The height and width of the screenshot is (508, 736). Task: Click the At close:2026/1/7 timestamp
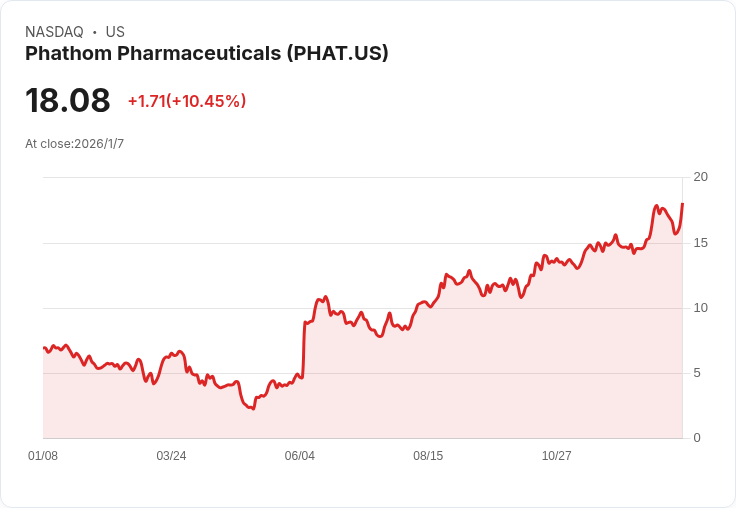(74, 144)
